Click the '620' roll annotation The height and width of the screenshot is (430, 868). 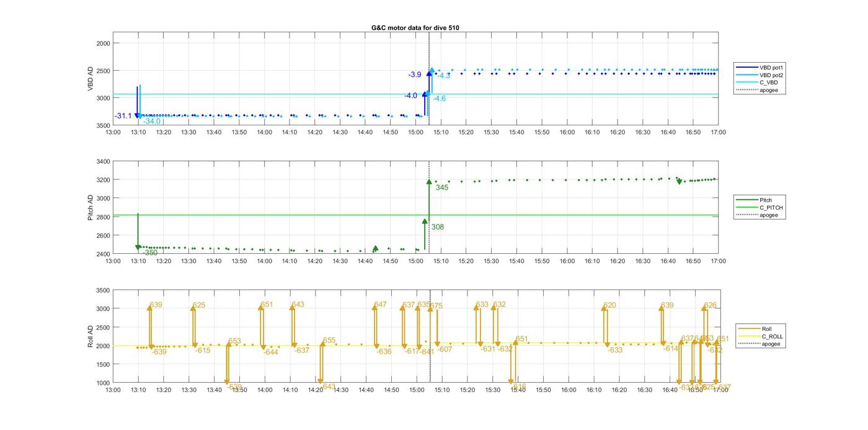point(610,305)
